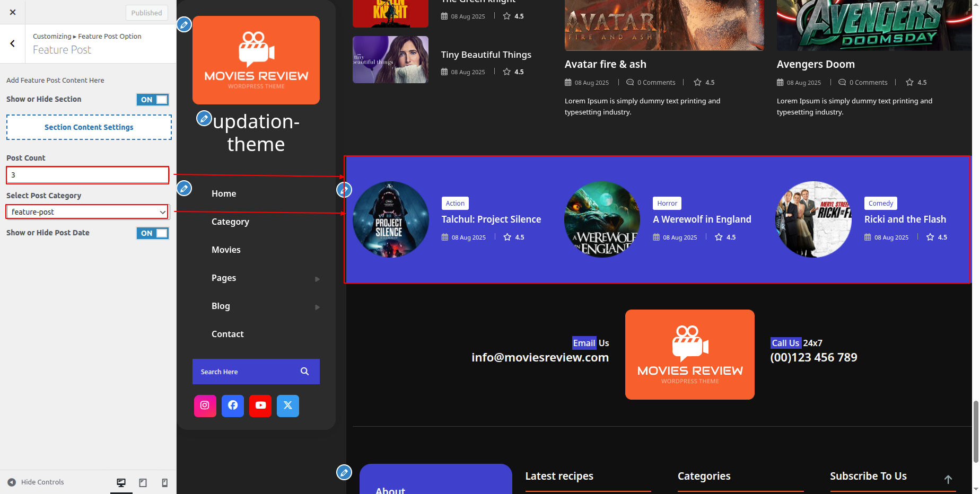Toggle Show or Hide Post Date switch
The width and height of the screenshot is (980, 494).
point(153,233)
